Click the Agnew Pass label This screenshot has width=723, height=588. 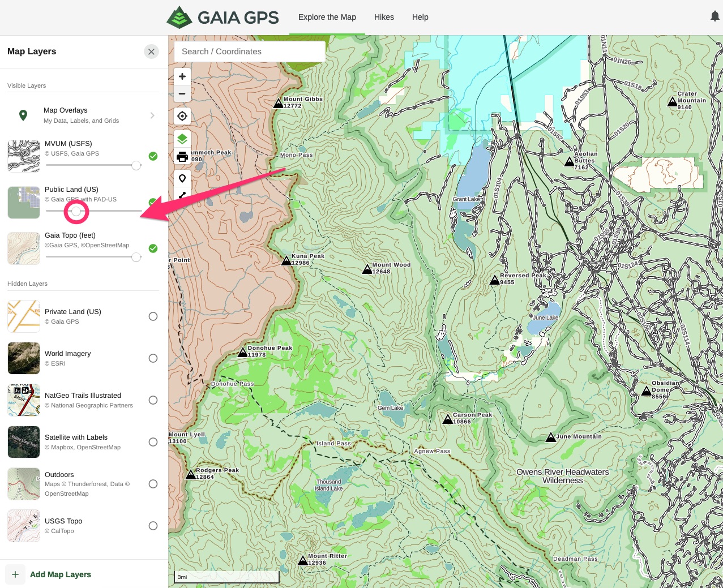pyautogui.click(x=432, y=452)
